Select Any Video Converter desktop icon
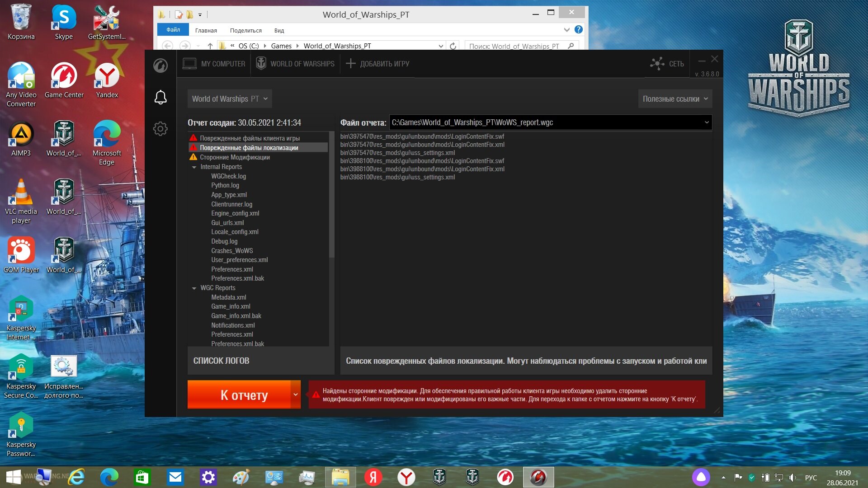 21,85
